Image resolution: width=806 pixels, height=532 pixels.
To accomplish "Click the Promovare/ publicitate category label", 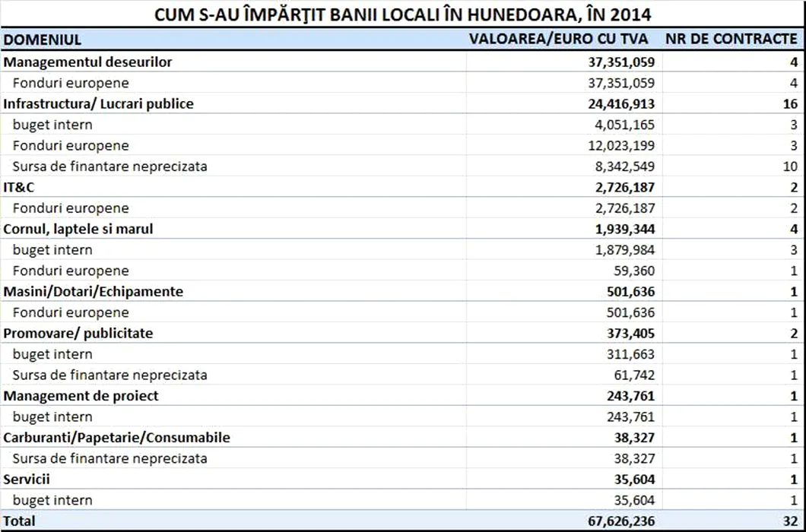I will 78,333.
